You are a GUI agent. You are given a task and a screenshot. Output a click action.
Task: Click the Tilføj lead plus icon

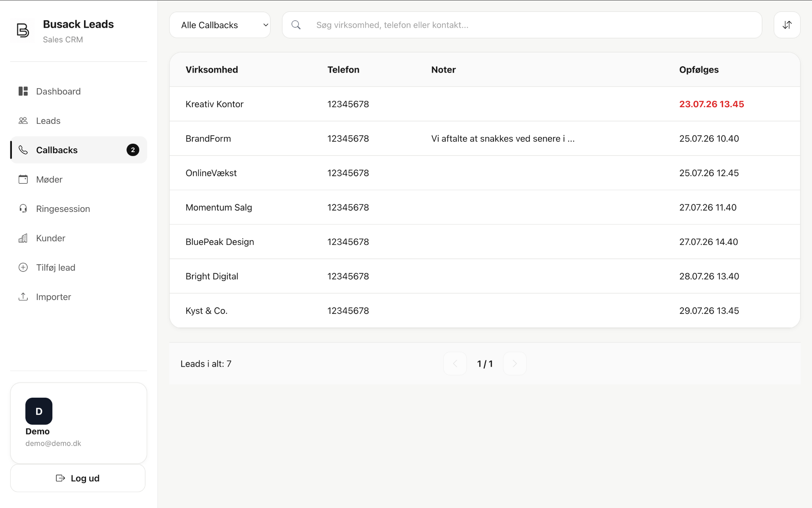23,267
